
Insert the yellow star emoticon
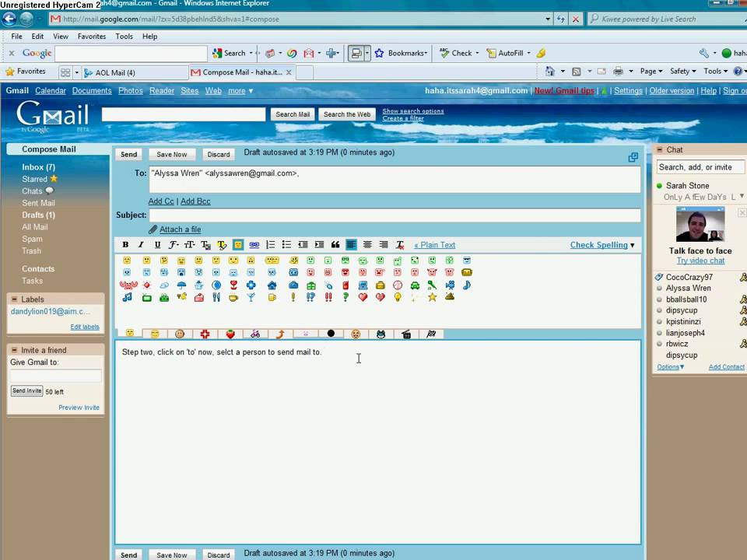[432, 297]
